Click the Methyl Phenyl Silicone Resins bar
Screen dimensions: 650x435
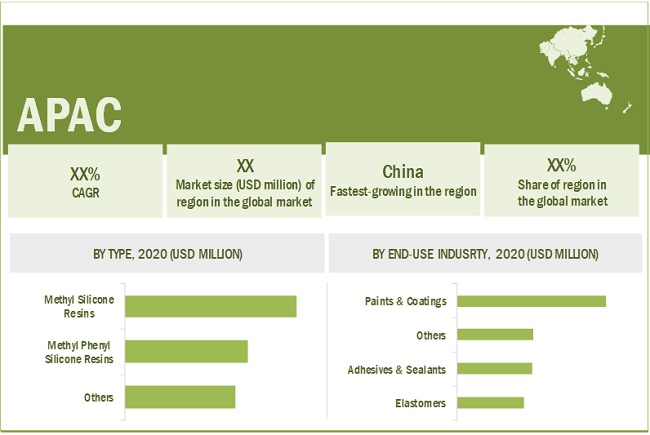(x=186, y=351)
